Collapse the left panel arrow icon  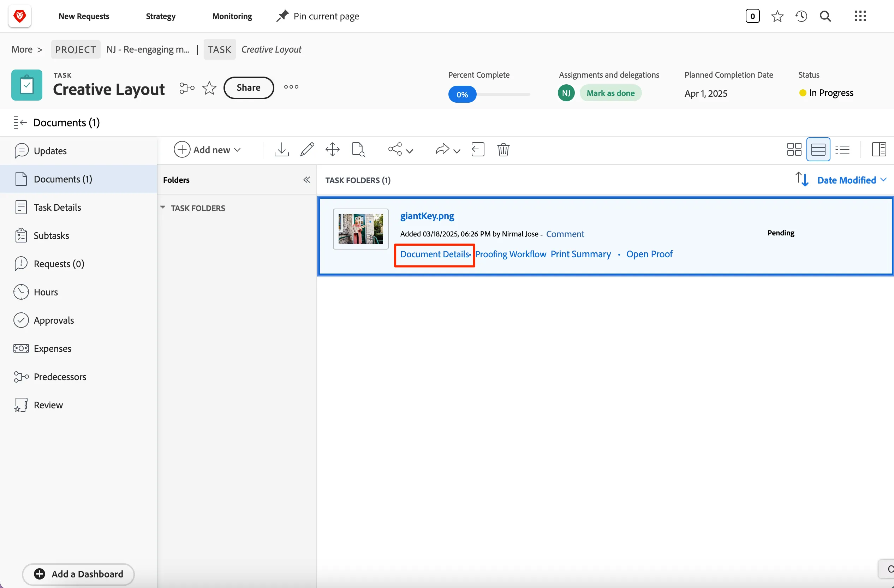point(20,122)
